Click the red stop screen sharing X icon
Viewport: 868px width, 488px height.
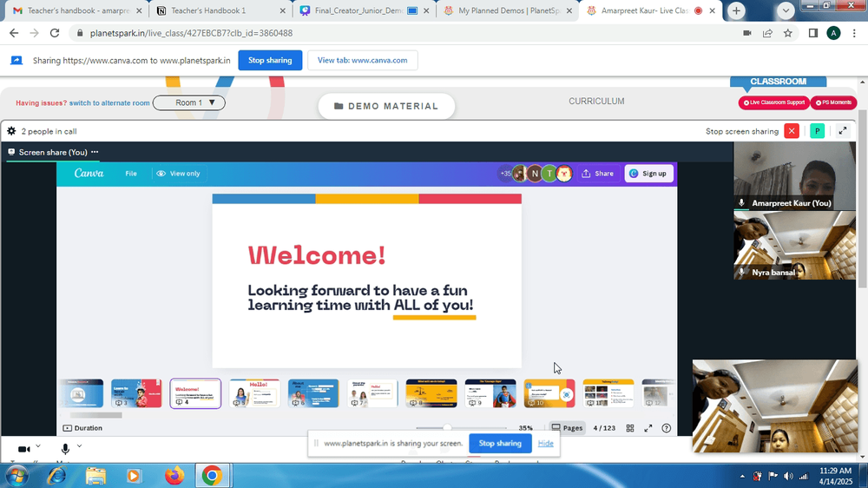coord(792,131)
